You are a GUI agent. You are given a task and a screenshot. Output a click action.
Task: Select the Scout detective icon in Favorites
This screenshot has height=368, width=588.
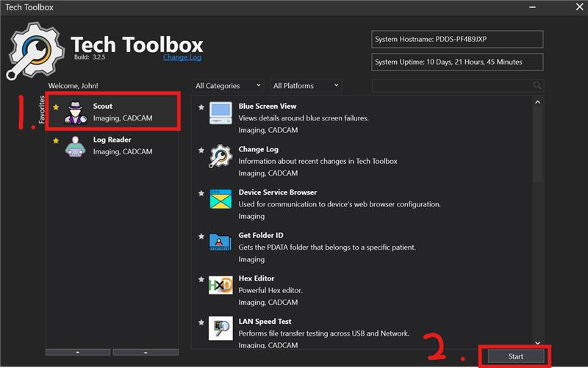click(x=76, y=112)
